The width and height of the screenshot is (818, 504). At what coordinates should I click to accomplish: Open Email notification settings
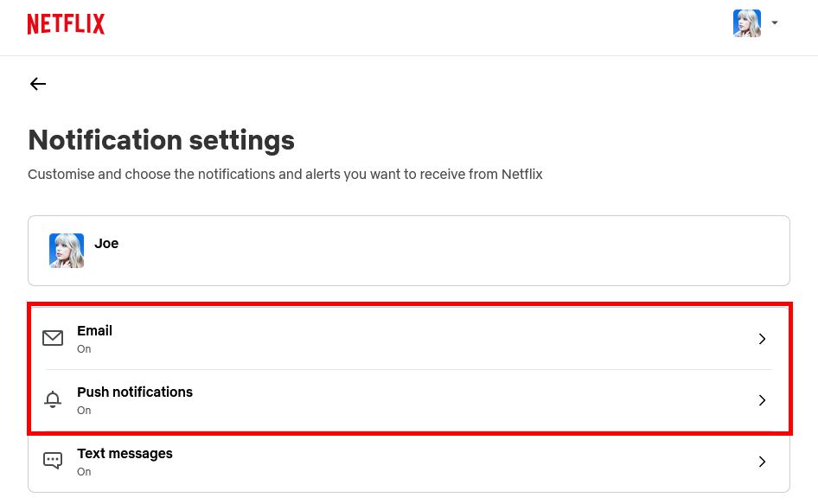pyautogui.click(x=409, y=339)
